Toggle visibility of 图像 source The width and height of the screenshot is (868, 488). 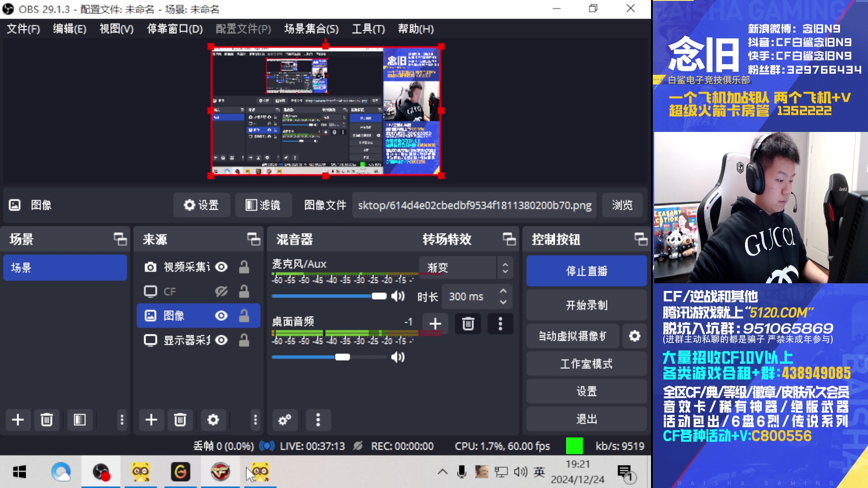[x=221, y=315]
